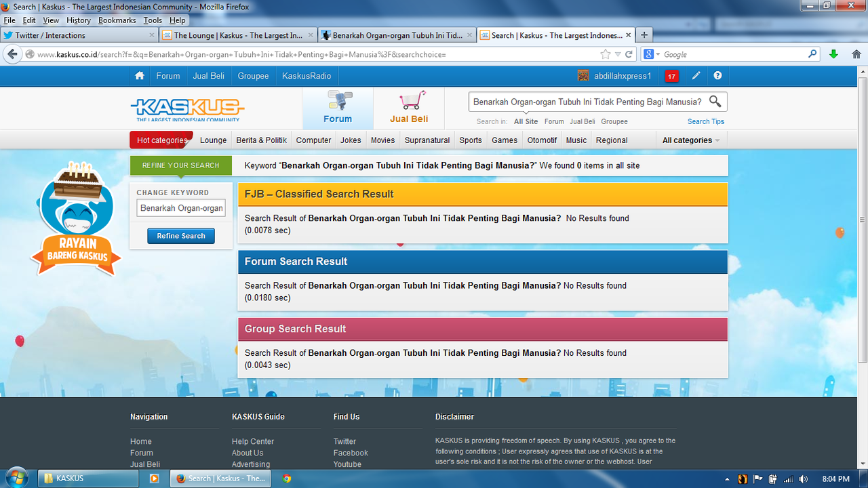Viewport: 868px width, 488px height.
Task: Click the Forum Search Result header
Action: [483, 262]
